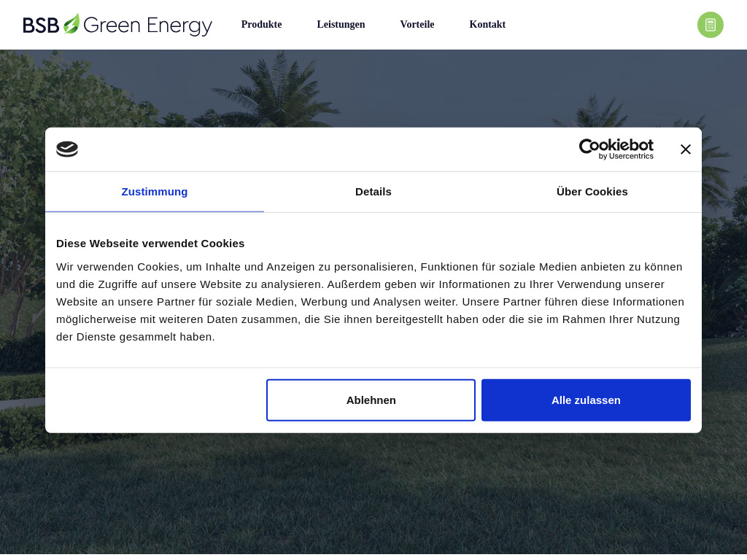Viewport: 747px width, 560px height.
Task: Open the Kontakt menu
Action: point(487,24)
